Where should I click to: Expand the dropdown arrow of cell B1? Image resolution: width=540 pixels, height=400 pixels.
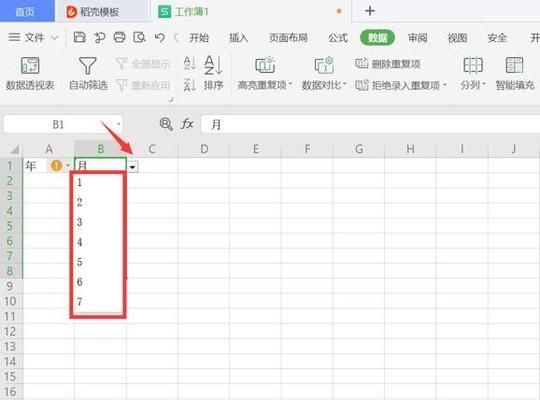click(133, 167)
